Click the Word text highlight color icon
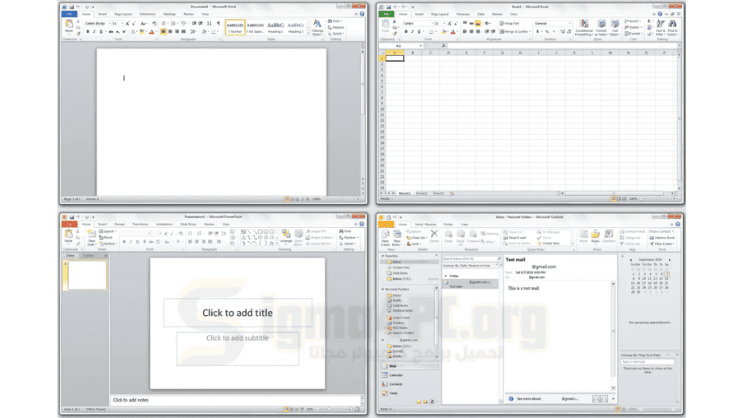 [142, 32]
